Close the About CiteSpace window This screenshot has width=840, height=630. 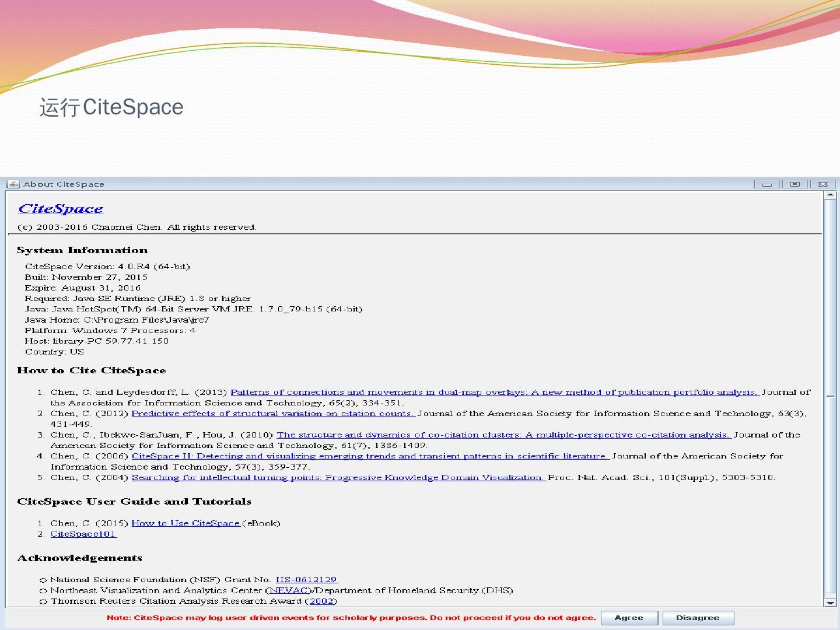tap(822, 184)
